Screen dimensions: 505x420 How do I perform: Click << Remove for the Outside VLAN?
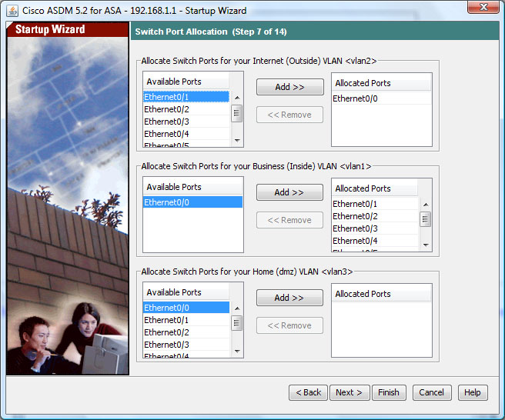[290, 115]
